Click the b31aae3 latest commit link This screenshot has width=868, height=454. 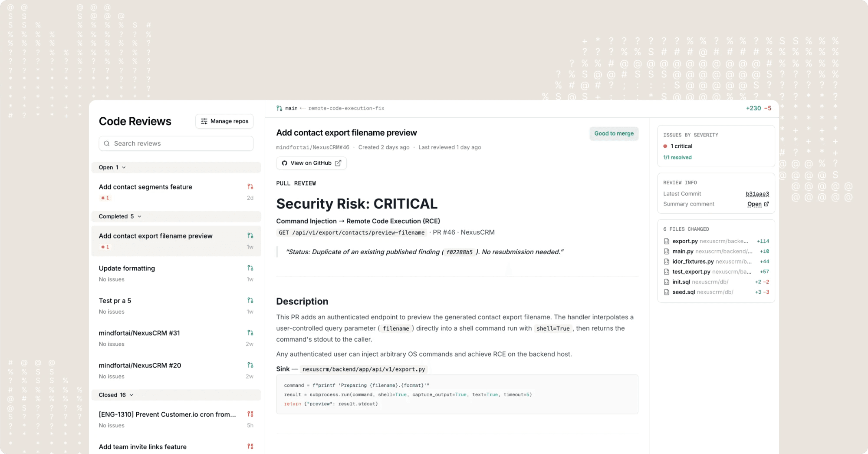coord(757,194)
